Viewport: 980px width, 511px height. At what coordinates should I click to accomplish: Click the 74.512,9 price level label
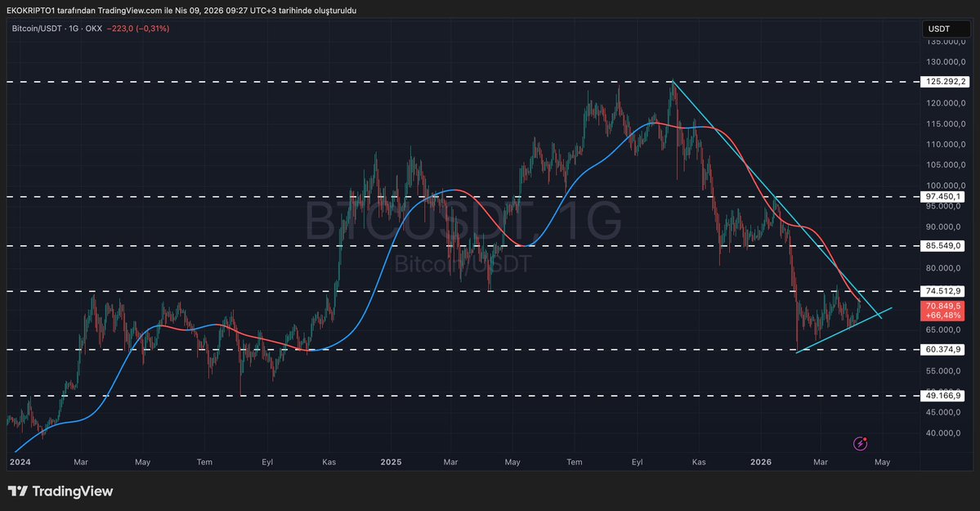coord(944,291)
